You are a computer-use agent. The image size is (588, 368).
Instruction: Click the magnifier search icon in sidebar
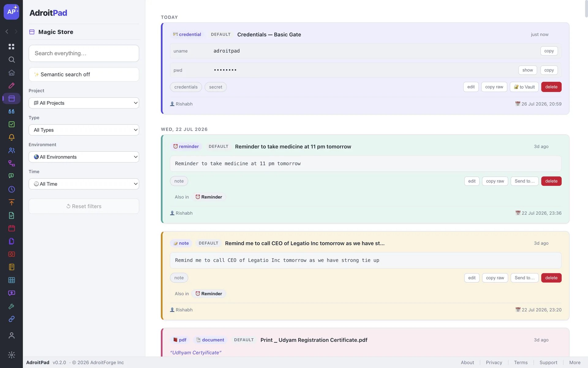[x=11, y=59]
